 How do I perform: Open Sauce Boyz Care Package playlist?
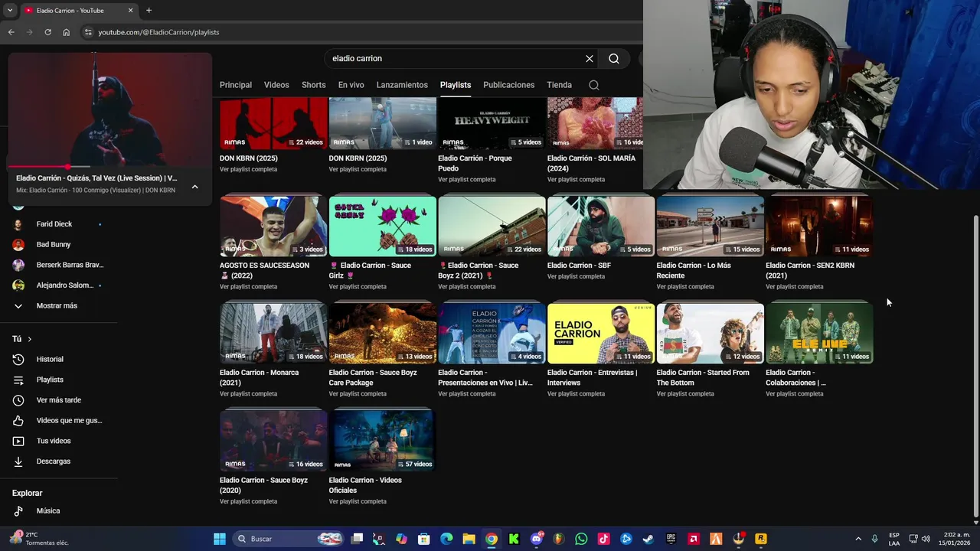click(382, 333)
